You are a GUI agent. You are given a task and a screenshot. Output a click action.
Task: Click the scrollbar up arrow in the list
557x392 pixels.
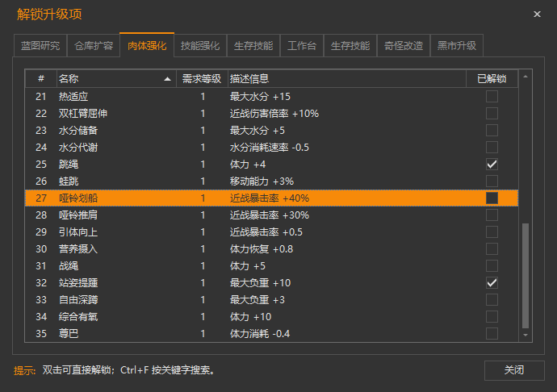tap(526, 77)
